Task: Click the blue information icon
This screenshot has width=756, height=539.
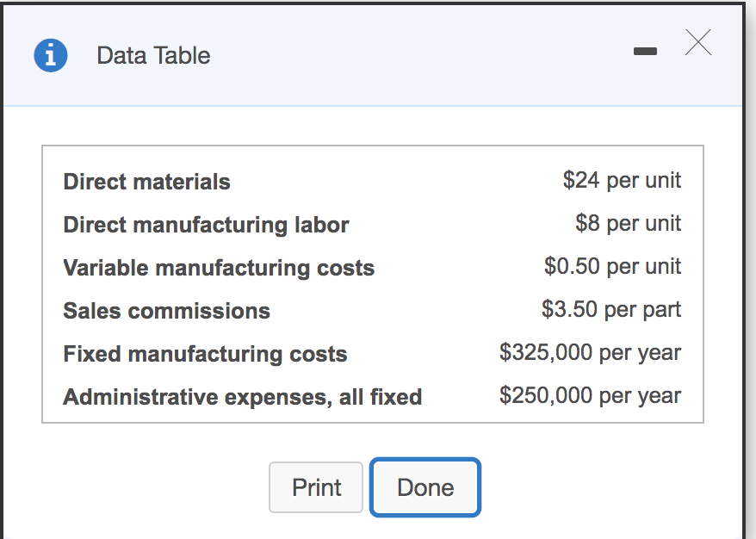Action: click(x=51, y=56)
